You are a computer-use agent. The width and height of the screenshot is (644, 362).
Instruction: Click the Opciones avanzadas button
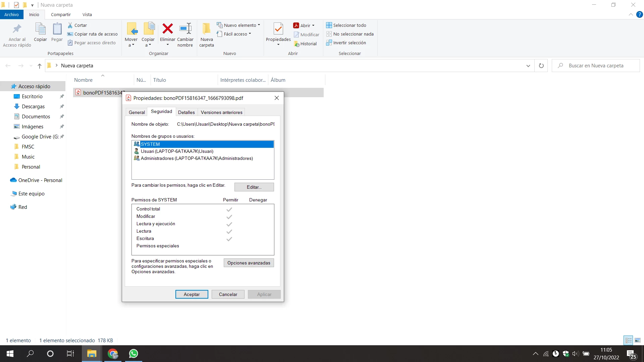(249, 263)
